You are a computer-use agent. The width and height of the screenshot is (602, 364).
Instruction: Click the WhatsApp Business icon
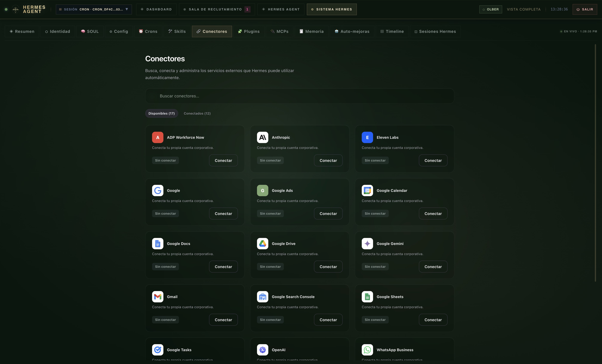pos(367,350)
